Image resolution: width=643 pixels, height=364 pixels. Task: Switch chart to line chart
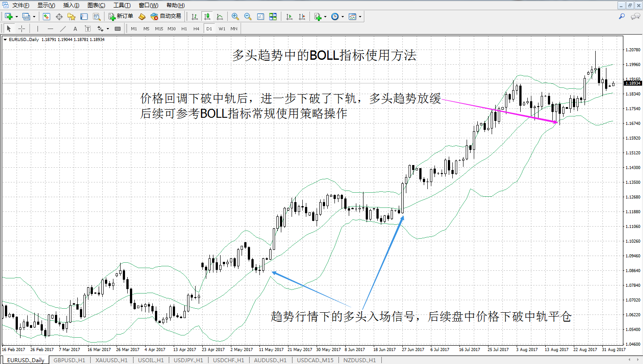click(220, 17)
